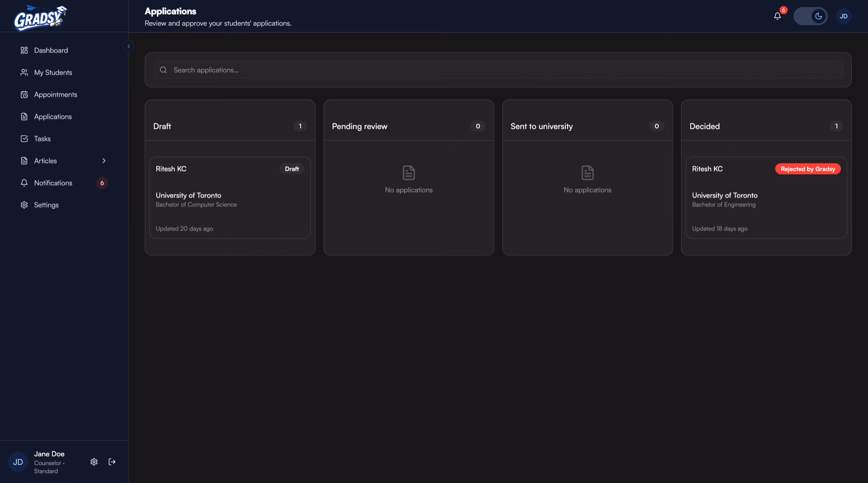Click the JD avatar in top header

pyautogui.click(x=844, y=16)
